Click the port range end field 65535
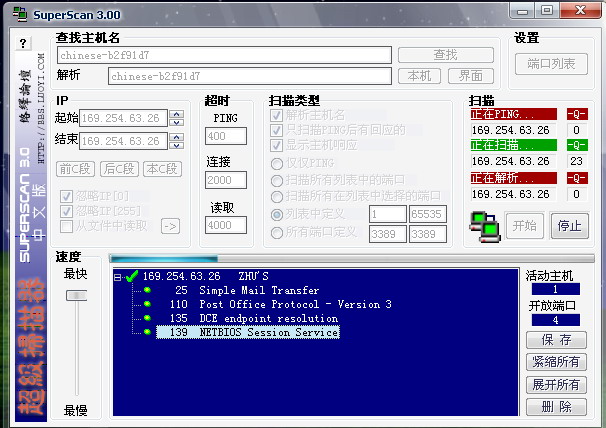The height and width of the screenshot is (428, 606). [428, 214]
